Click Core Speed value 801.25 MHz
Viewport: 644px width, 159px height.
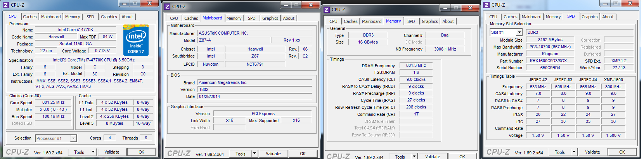pos(54,102)
